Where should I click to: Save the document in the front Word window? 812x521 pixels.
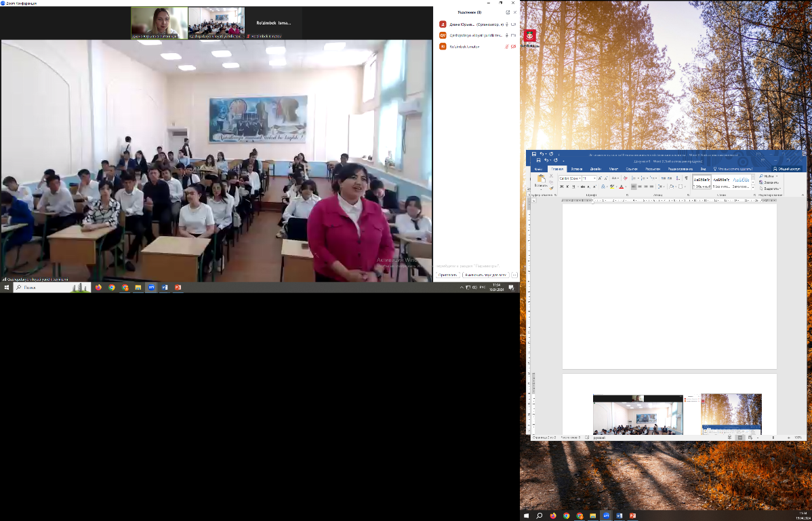tap(539, 161)
